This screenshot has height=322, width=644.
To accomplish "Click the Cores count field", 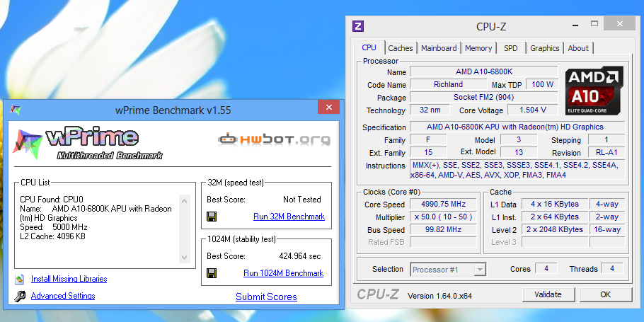I will 546,269.
